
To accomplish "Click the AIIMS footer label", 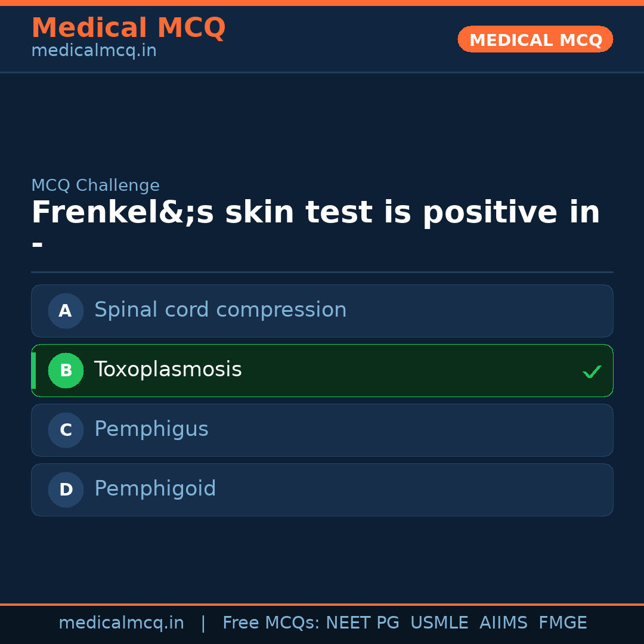I will (504, 623).
